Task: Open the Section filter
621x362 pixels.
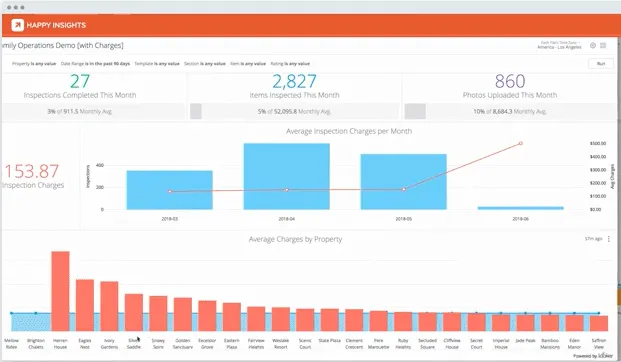Action: point(205,63)
